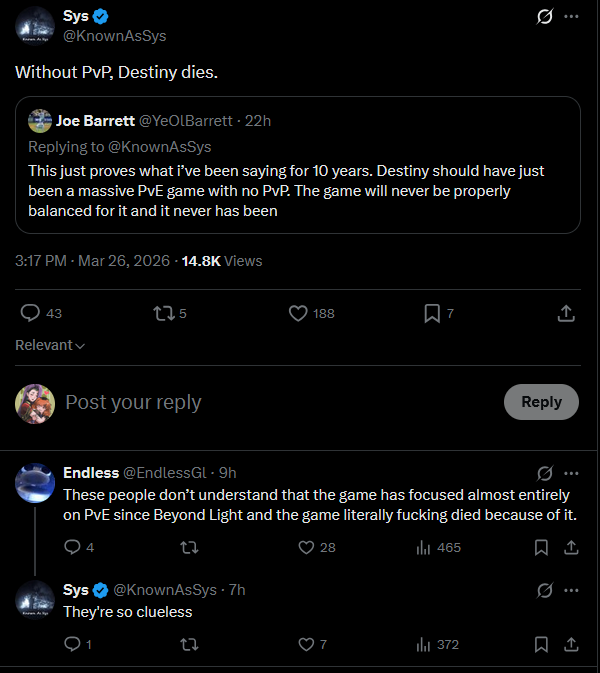The height and width of the screenshot is (673, 600).
Task: Click the Grok icon on main post
Action: 546,17
